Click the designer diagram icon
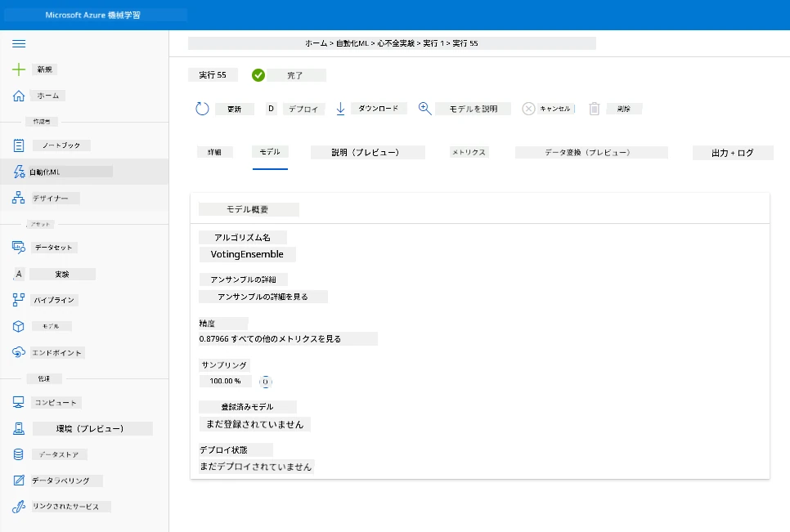Viewport: 790px width, 532px height. (x=19, y=198)
